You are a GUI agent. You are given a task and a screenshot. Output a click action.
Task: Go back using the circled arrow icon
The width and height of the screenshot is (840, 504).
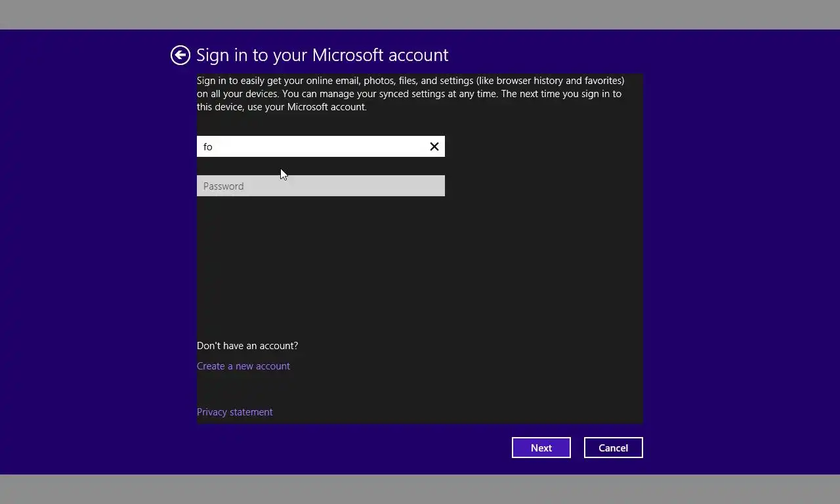tap(180, 55)
